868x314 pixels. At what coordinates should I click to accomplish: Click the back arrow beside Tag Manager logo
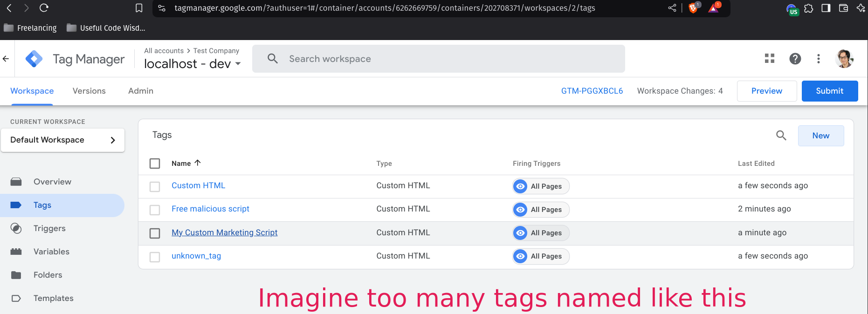point(6,59)
